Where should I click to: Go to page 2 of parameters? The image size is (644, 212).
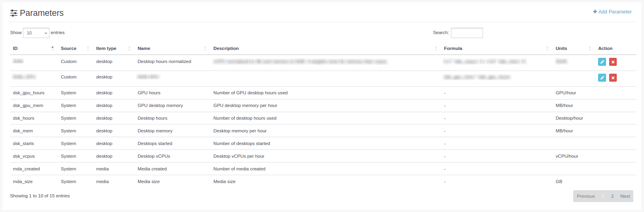pyautogui.click(x=612, y=196)
